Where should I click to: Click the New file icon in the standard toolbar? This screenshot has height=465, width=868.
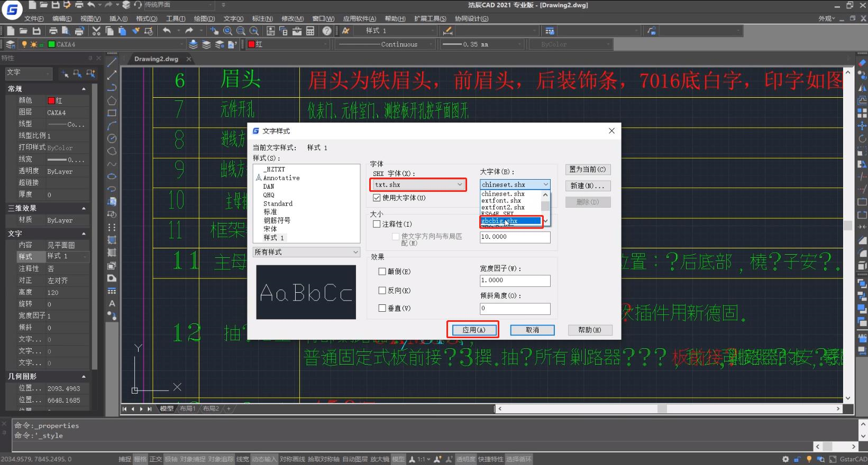tap(11, 31)
